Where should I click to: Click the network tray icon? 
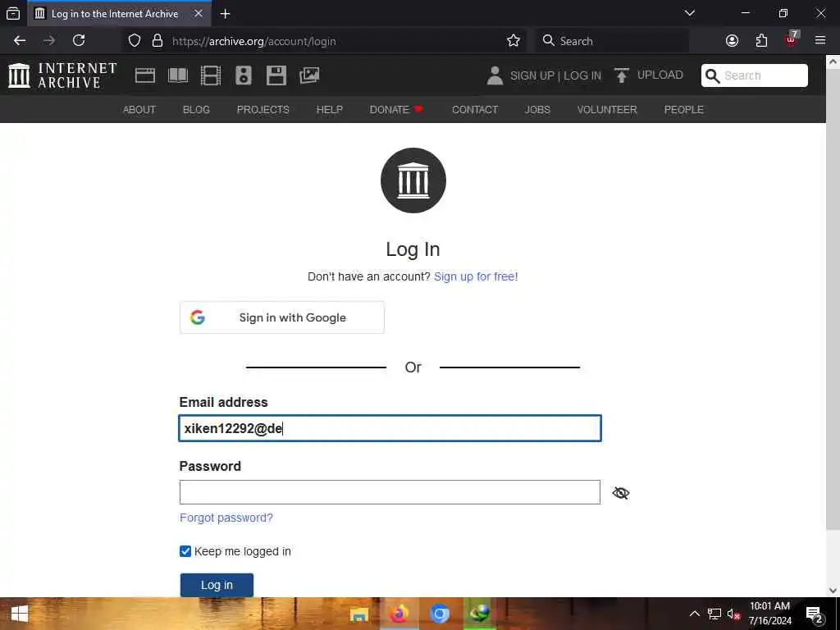714,614
